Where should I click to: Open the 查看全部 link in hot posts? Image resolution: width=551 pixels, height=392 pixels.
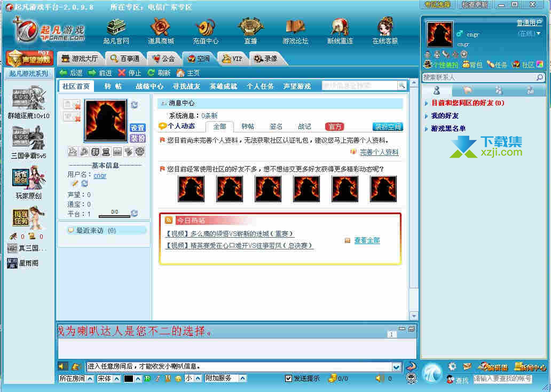367,240
